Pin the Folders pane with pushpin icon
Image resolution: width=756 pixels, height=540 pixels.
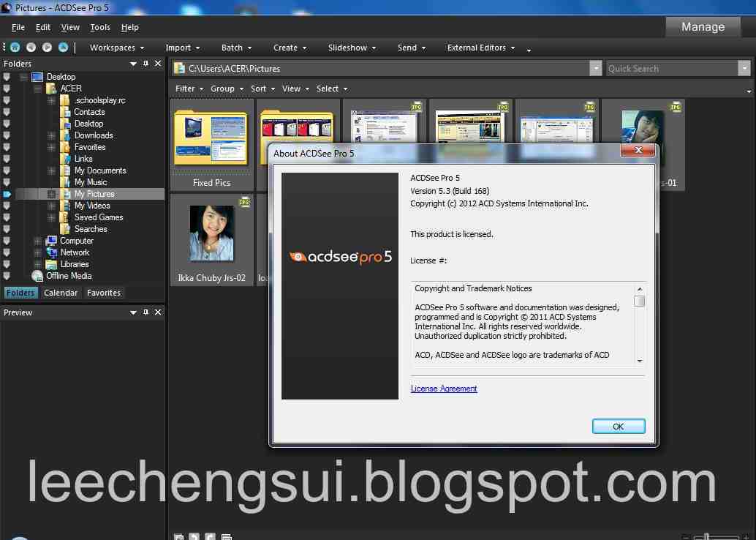point(145,64)
